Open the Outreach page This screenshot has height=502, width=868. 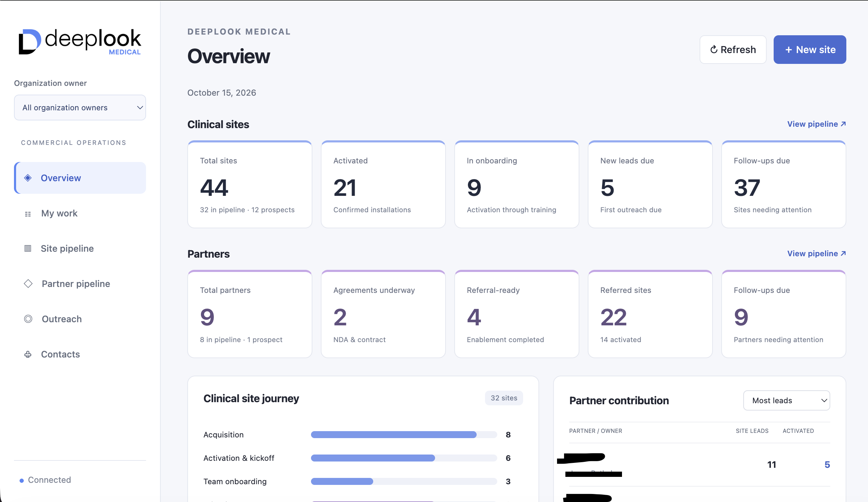80,319
